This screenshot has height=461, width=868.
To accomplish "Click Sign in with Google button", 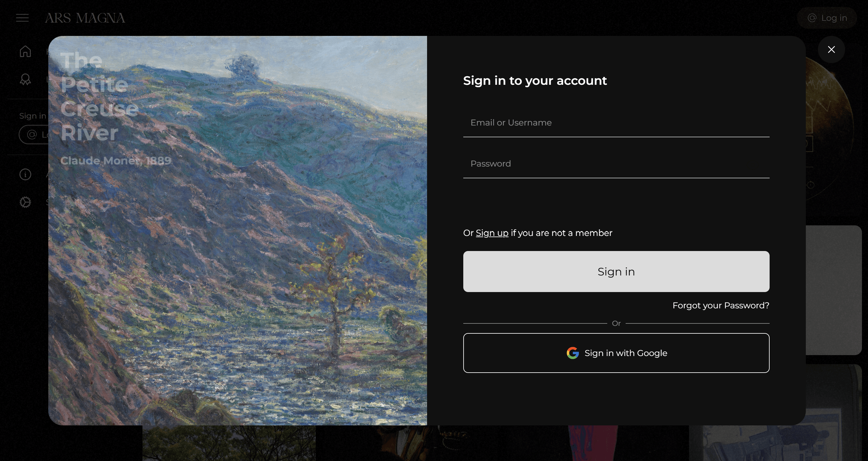I will click(x=616, y=353).
